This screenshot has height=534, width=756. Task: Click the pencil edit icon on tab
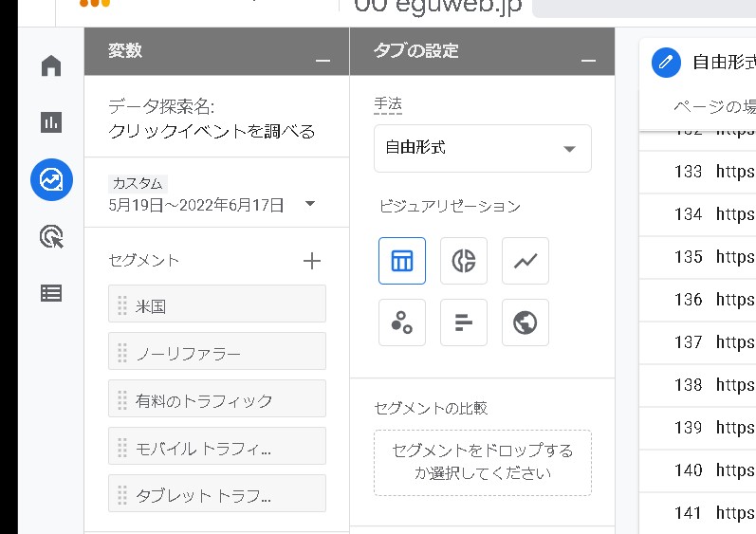(x=667, y=63)
